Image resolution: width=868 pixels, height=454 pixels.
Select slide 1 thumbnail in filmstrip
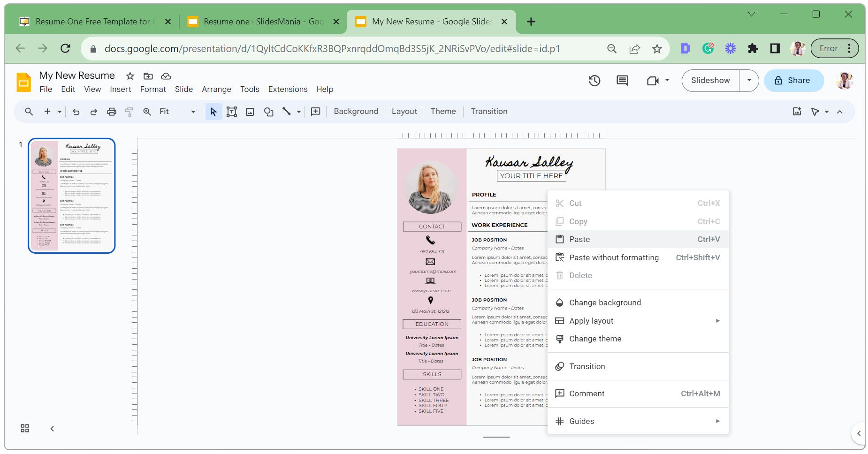tap(72, 196)
